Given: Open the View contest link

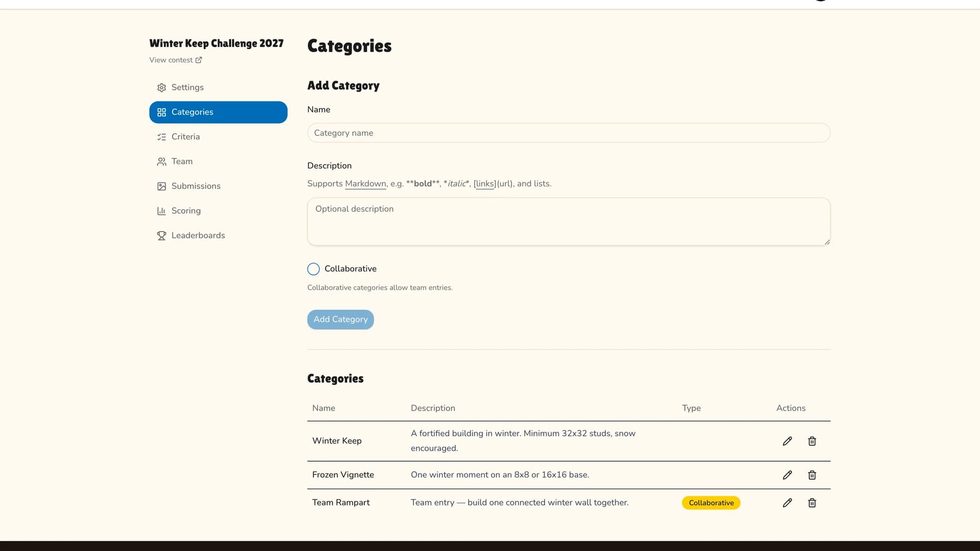Looking at the screenshot, I should (176, 60).
